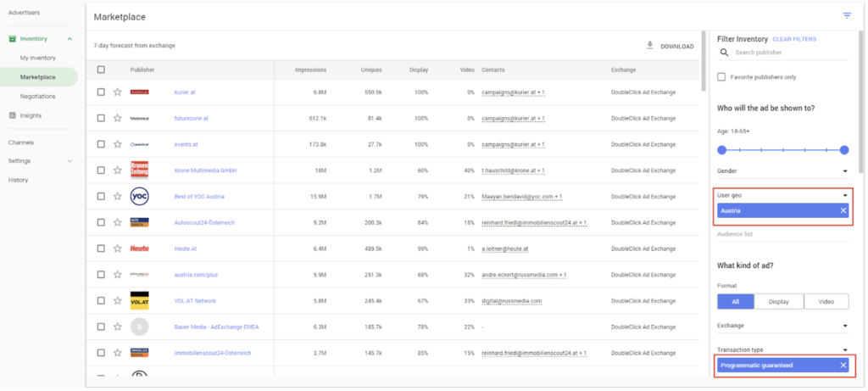Screen dimensions: 868x391
Task: Click CLEAR FILTERS link
Action: point(794,39)
